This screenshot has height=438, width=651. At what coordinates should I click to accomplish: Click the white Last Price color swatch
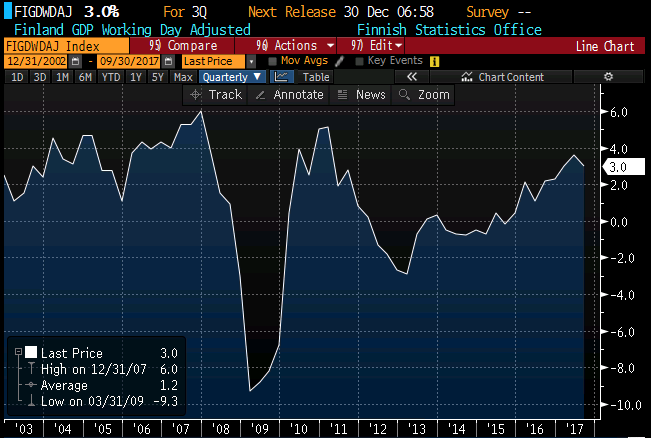[x=30, y=353]
